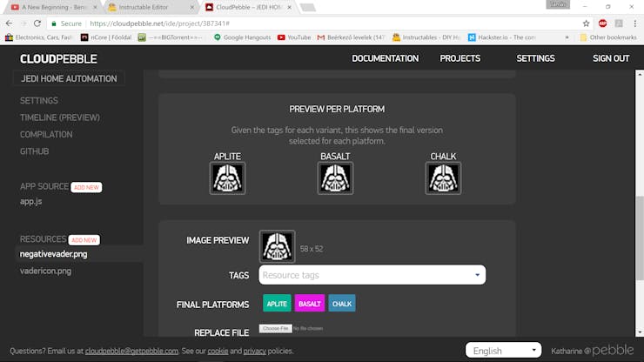
Task: Focus the Resource tags field
Action: pyautogui.click(x=372, y=275)
